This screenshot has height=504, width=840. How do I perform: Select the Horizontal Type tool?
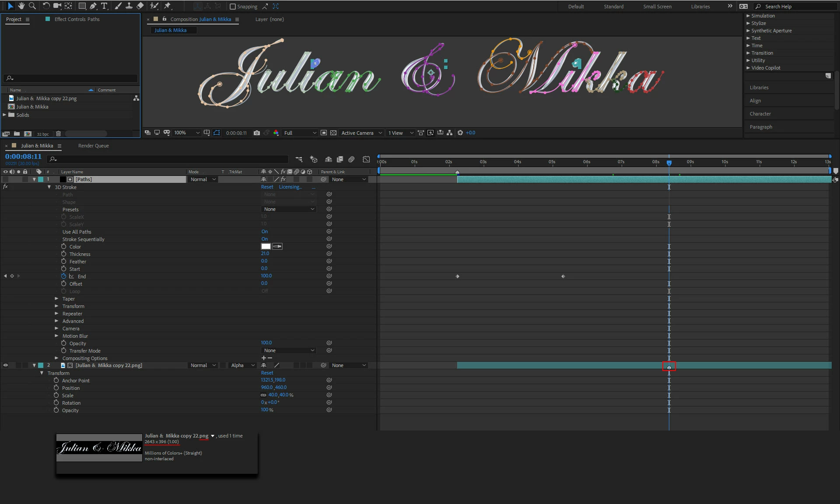point(104,6)
